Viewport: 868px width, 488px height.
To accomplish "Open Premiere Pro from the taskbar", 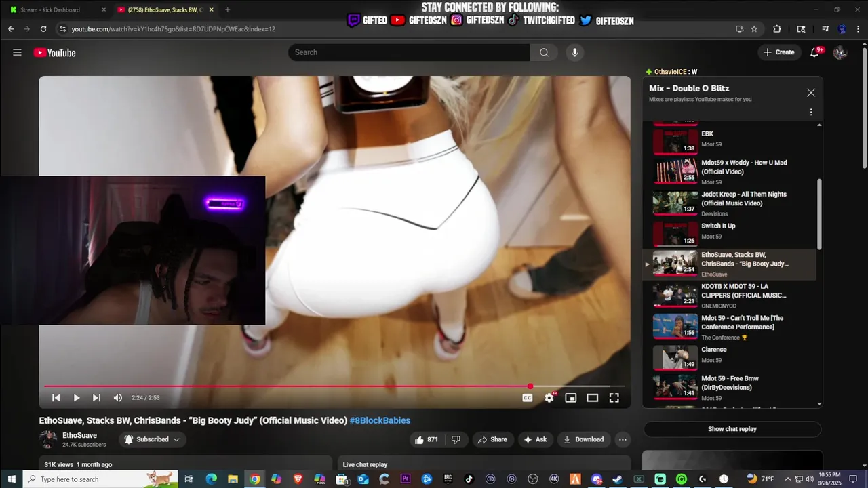I will coord(406,479).
